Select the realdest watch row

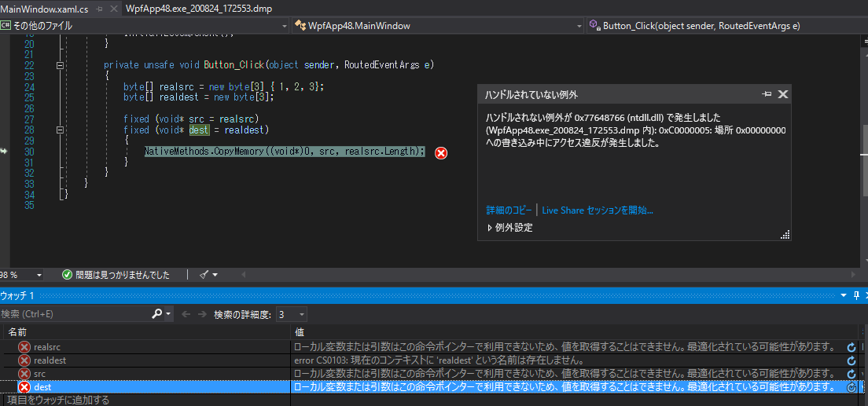click(x=429, y=360)
